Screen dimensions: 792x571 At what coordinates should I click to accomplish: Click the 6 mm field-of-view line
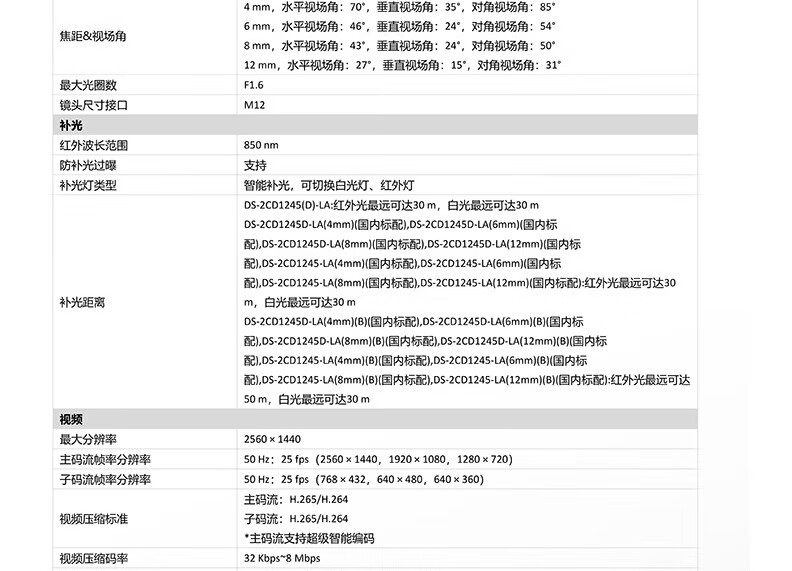click(400, 26)
